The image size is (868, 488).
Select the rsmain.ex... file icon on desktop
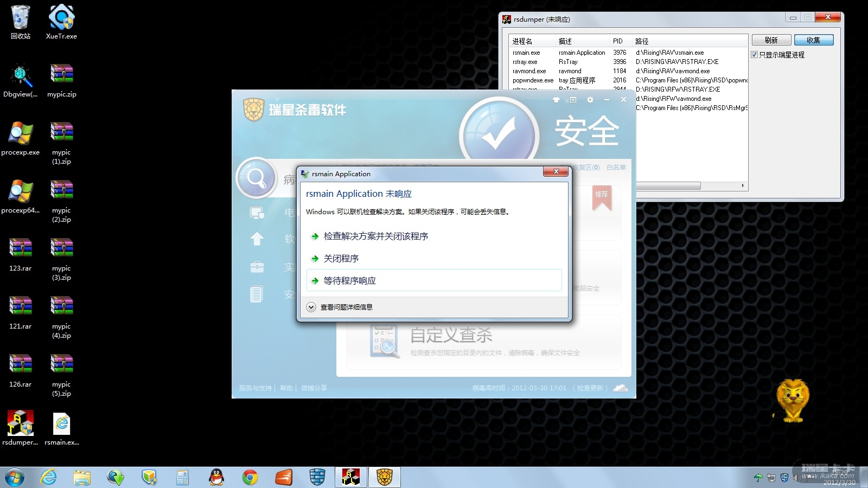click(62, 428)
